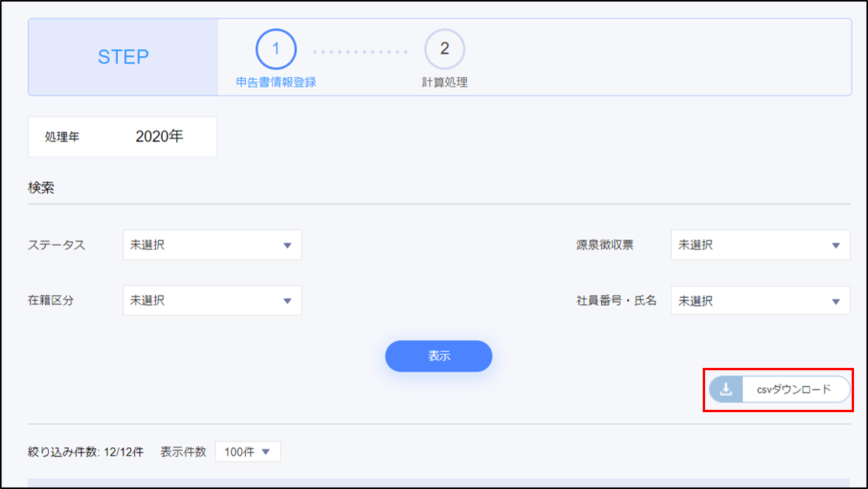
Task: Open the 在籍区分 dropdown list
Action: [212, 300]
